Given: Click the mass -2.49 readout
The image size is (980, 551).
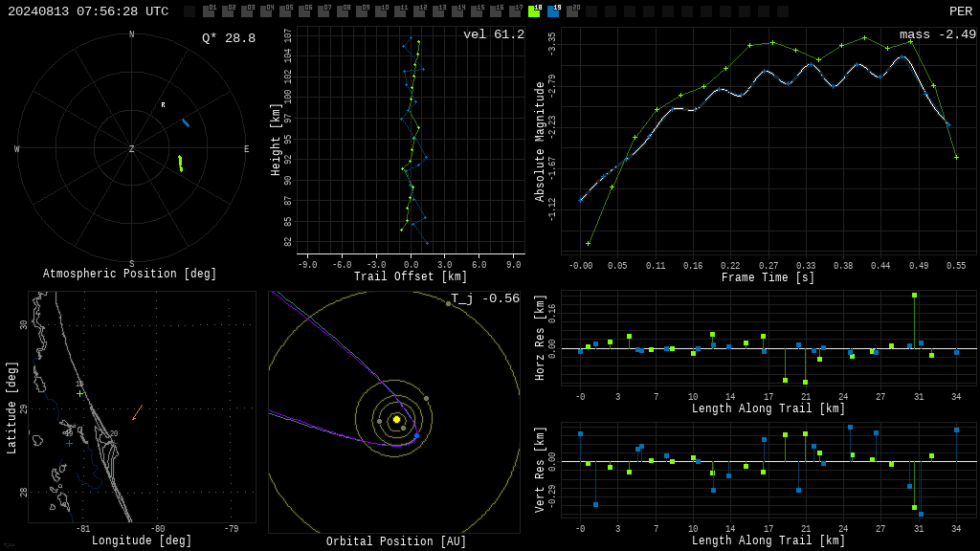Looking at the screenshot, I should coord(938,34).
